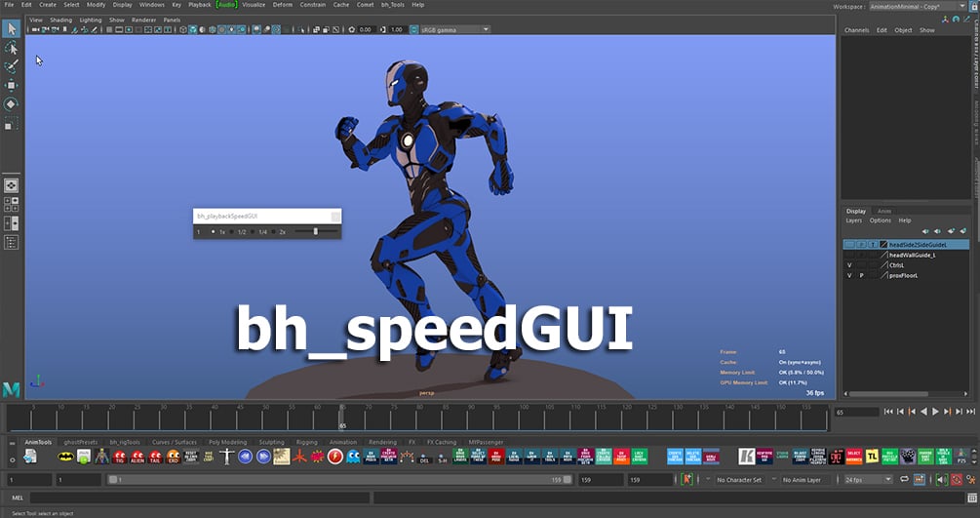Click the skeleton character shelf icon
This screenshot has height=518, width=980.
coord(101,457)
